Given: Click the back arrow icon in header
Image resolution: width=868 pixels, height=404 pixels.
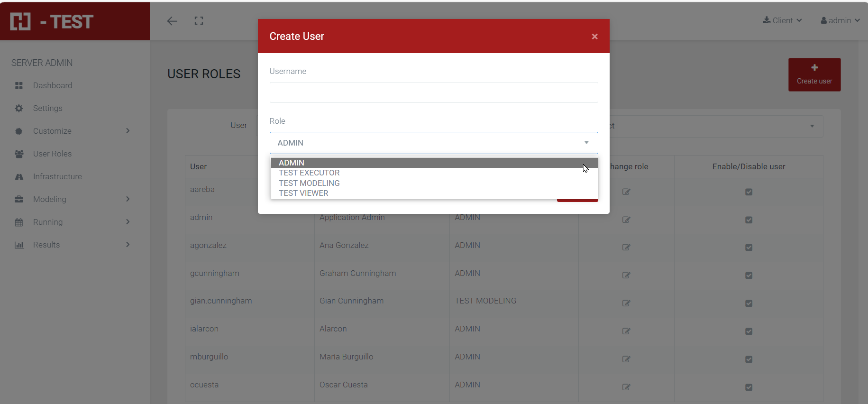Looking at the screenshot, I should tap(172, 21).
